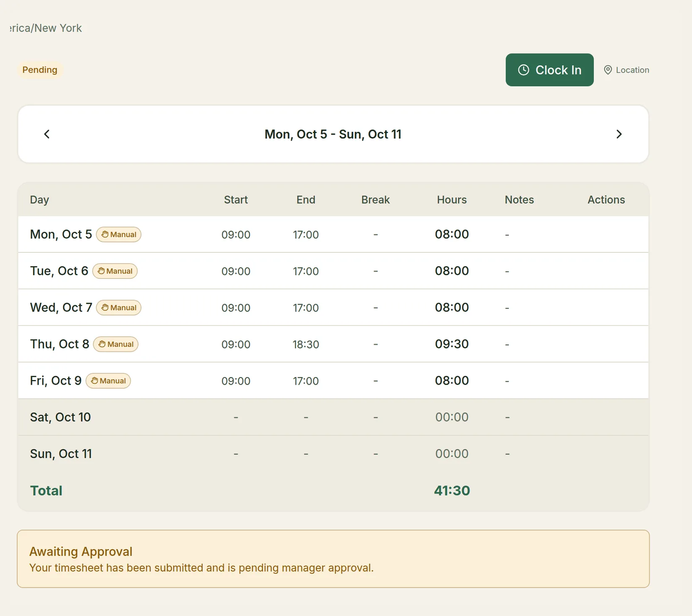Click the End column header

click(306, 199)
